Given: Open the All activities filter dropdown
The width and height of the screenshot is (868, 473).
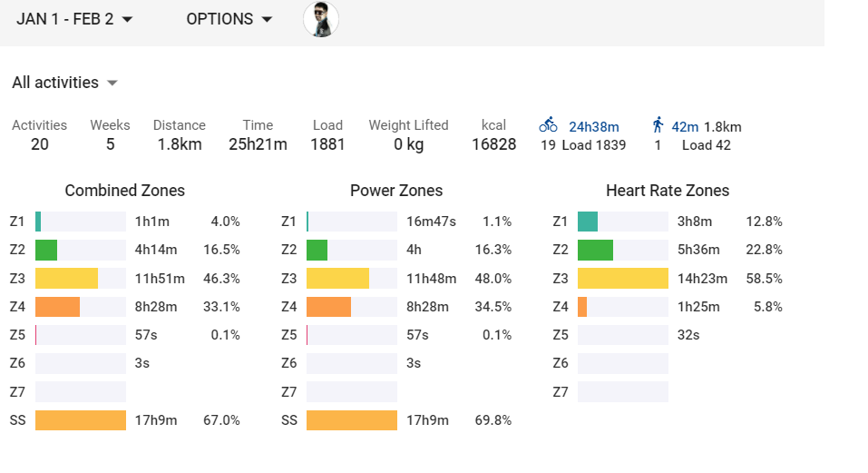Looking at the screenshot, I should pyautogui.click(x=64, y=83).
